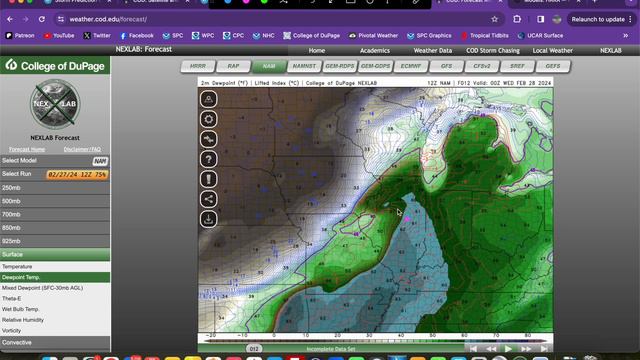The image size is (640, 360).
Task: Click the share icon on map
Action: [x=209, y=199]
